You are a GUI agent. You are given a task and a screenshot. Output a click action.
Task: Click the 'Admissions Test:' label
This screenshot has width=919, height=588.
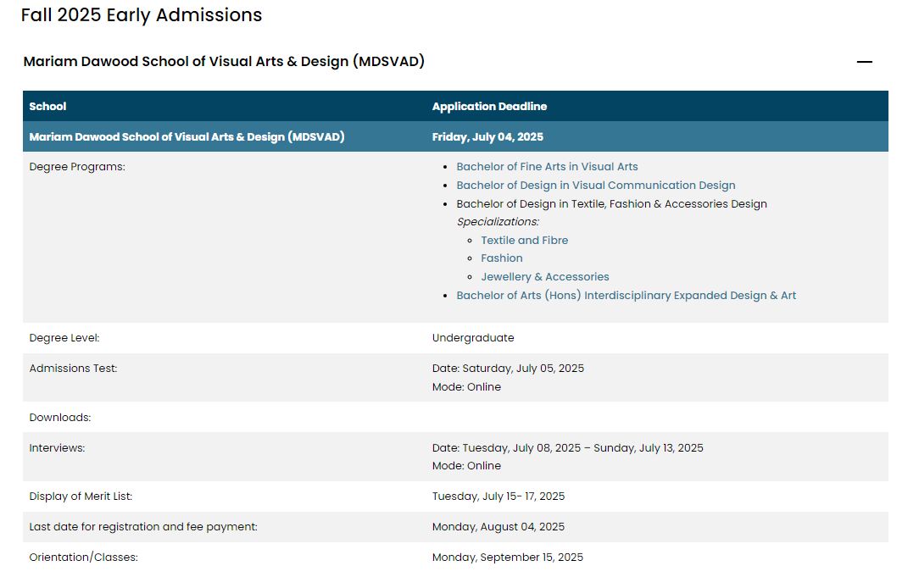[x=73, y=369]
